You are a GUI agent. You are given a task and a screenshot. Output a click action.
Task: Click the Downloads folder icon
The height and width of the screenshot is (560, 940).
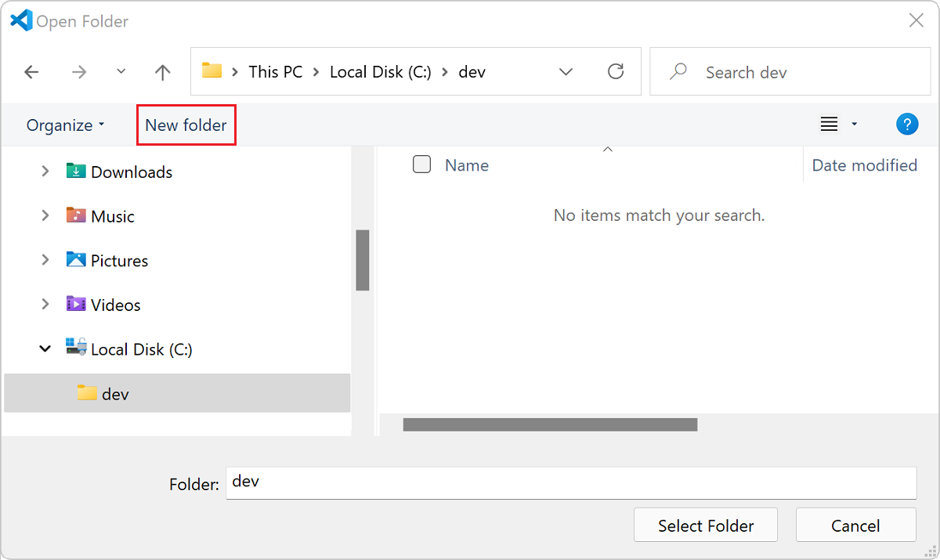click(x=76, y=172)
